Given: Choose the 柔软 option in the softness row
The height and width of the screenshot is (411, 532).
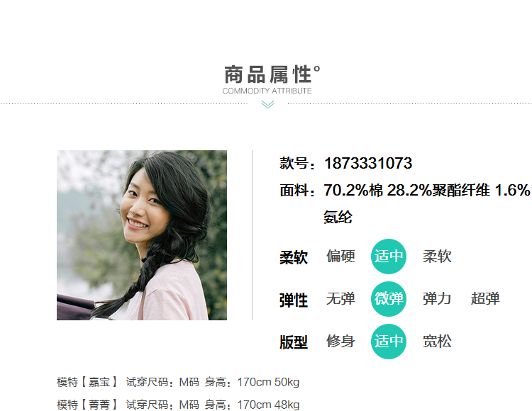Looking at the screenshot, I should (x=437, y=256).
